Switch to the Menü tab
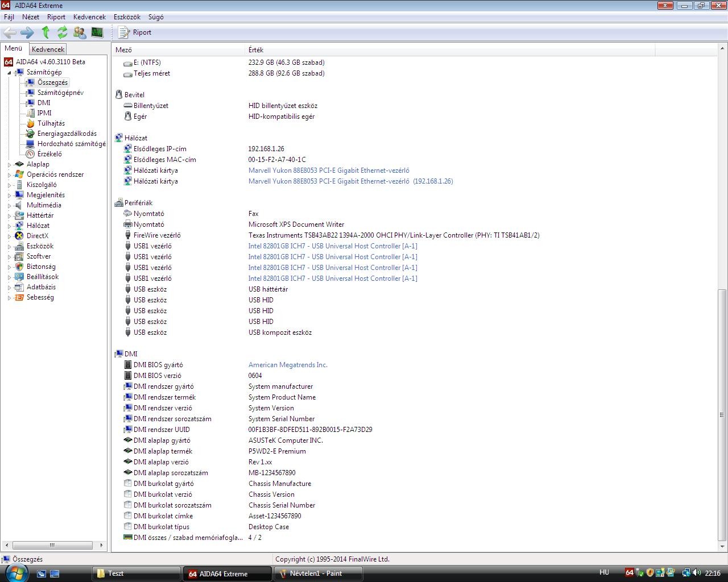Screen dimensions: 728x582 pyautogui.click(x=14, y=48)
